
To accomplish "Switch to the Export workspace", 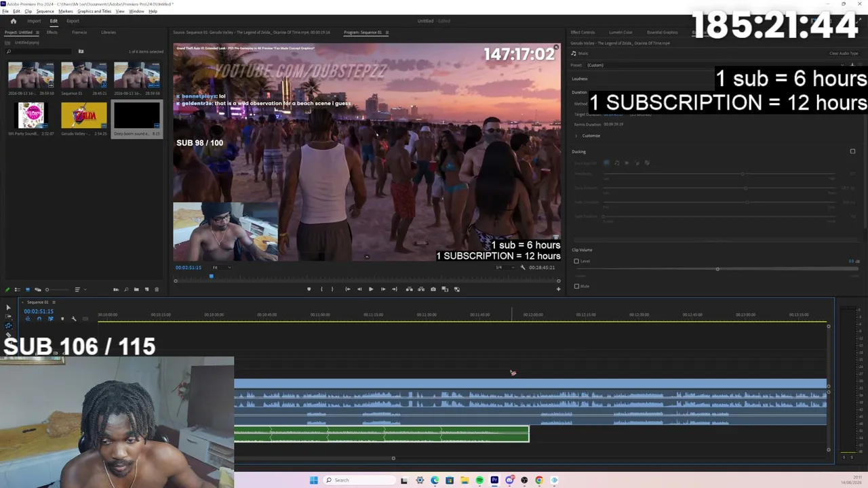I will coord(73,21).
